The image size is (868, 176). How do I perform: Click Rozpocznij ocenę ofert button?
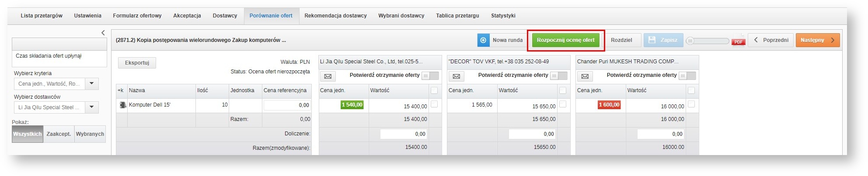coord(565,40)
